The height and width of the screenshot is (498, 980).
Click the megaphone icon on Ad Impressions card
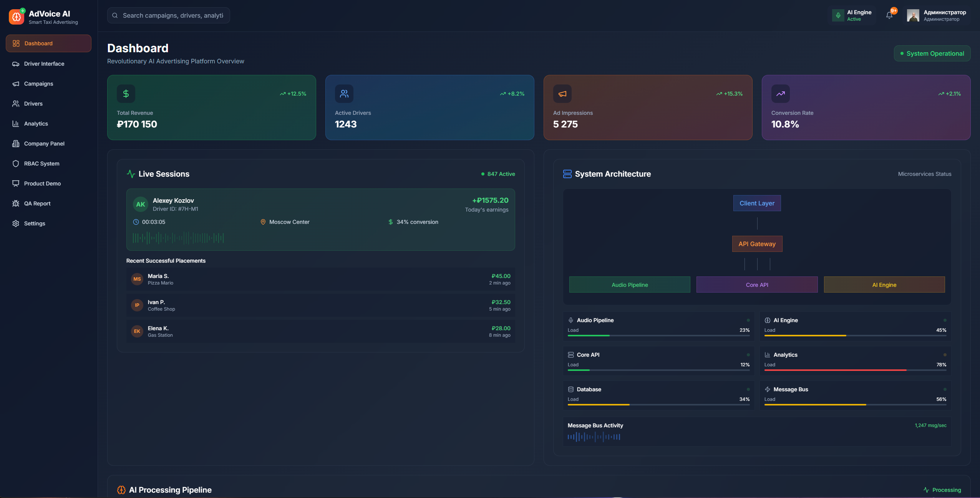coord(562,94)
